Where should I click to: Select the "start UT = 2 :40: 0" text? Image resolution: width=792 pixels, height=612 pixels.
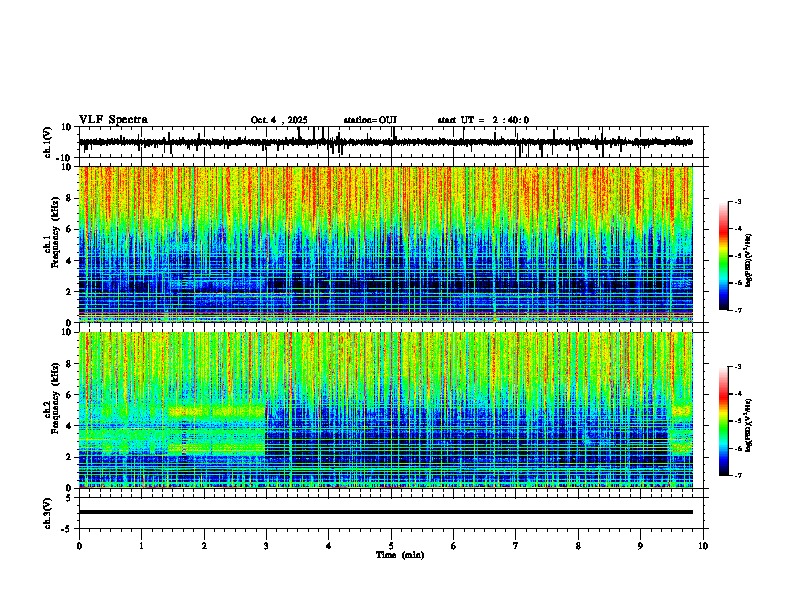483,120
